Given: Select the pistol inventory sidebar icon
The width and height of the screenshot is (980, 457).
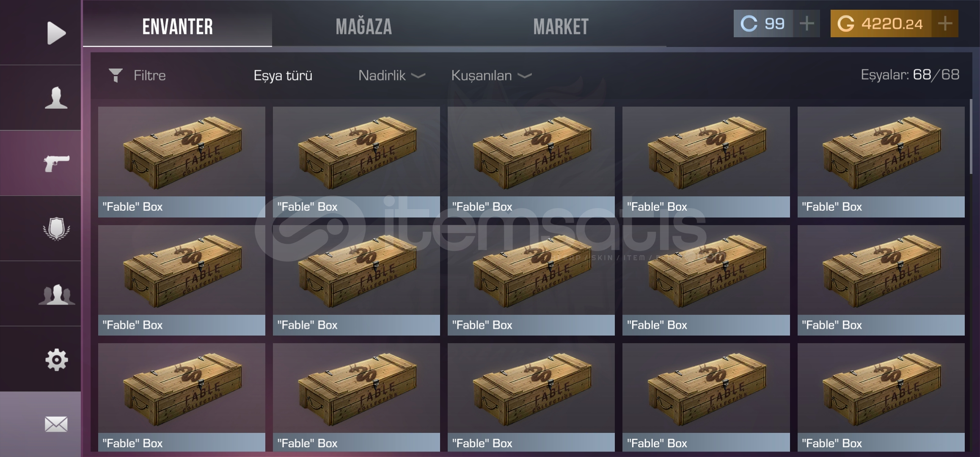Looking at the screenshot, I should (56, 163).
